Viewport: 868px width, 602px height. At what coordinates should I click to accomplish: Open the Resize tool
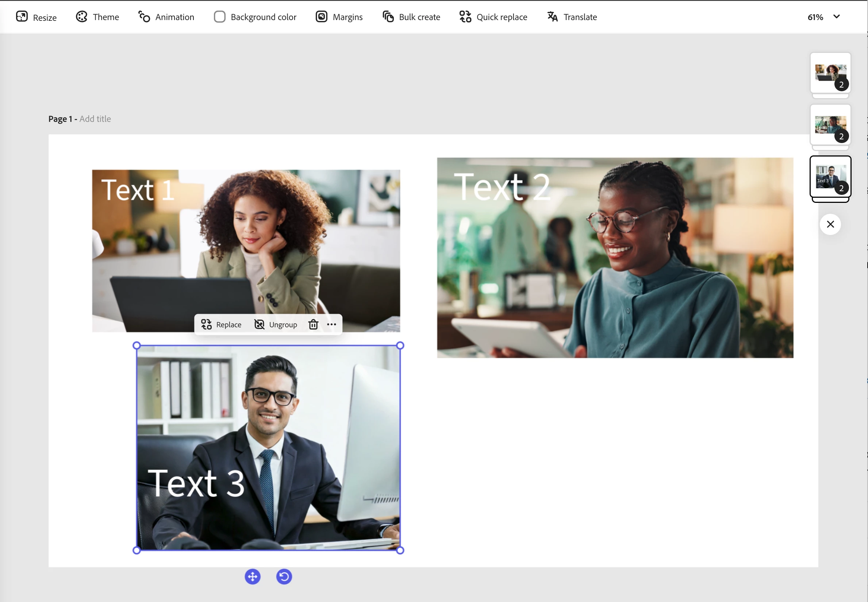coord(36,17)
